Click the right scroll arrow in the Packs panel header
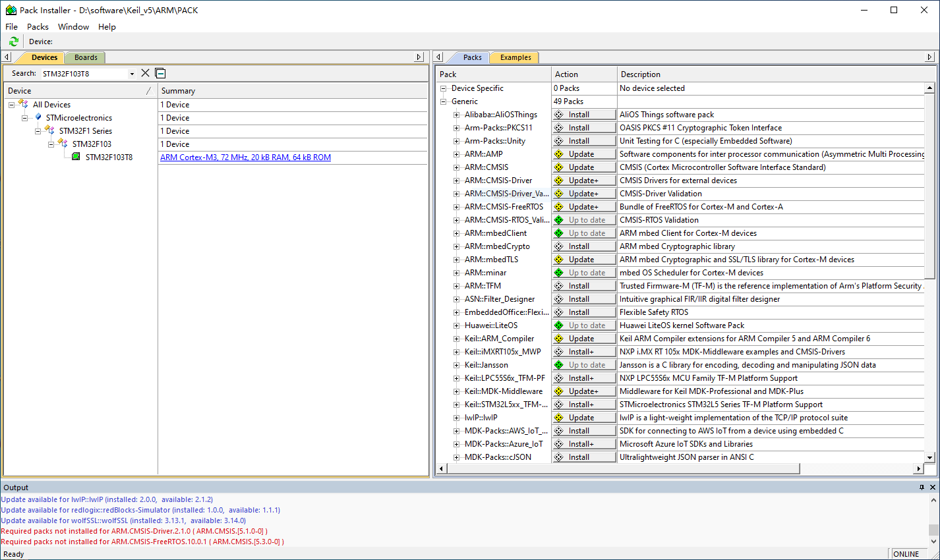This screenshot has height=560, width=940. [929, 57]
